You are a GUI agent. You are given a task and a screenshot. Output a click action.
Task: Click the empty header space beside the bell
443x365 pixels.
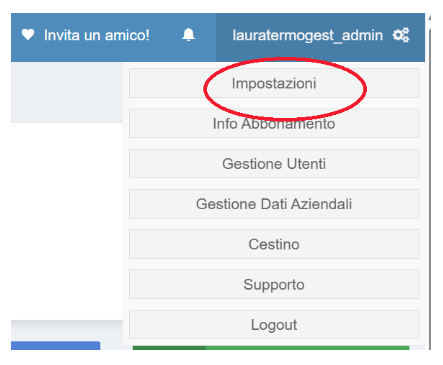(205, 37)
